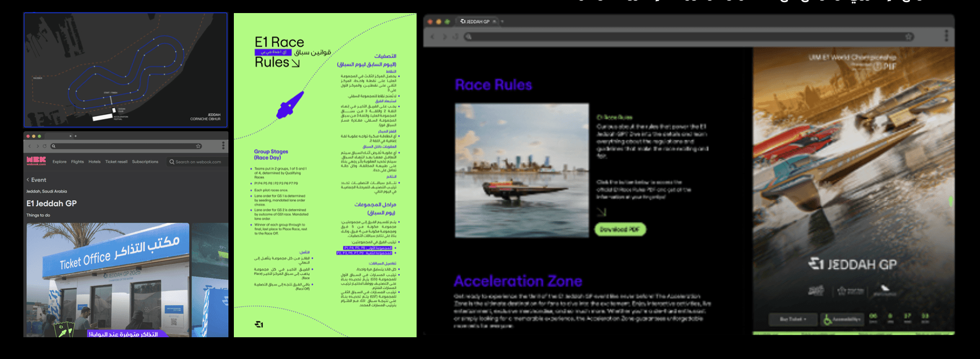Click the Jeddah, Saudi Arabia location text

pos(47,191)
